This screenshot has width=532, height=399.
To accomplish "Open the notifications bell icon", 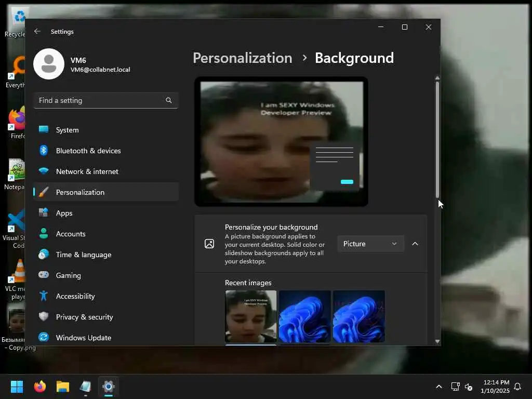I will pos(517,387).
